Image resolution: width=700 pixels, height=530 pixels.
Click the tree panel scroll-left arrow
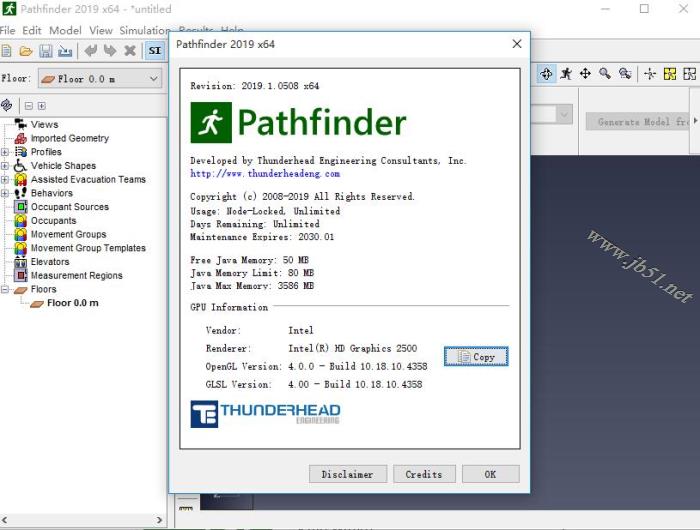tap(5, 520)
